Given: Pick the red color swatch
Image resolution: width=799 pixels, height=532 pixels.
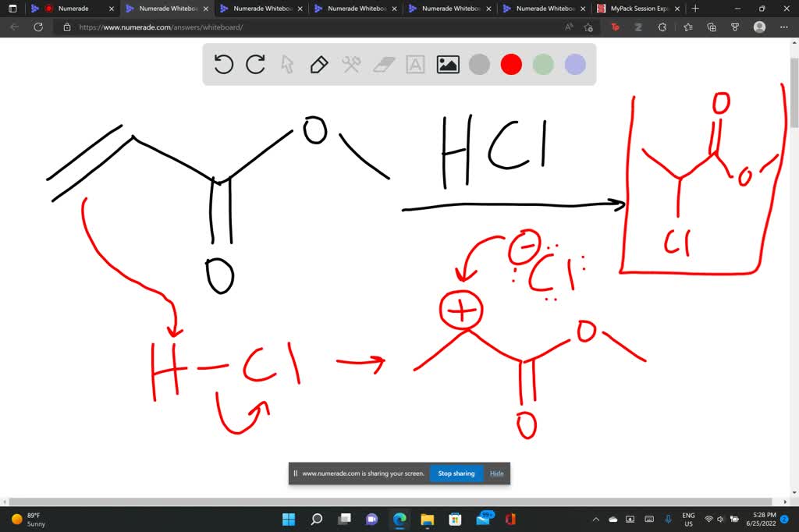Looking at the screenshot, I should (x=511, y=65).
